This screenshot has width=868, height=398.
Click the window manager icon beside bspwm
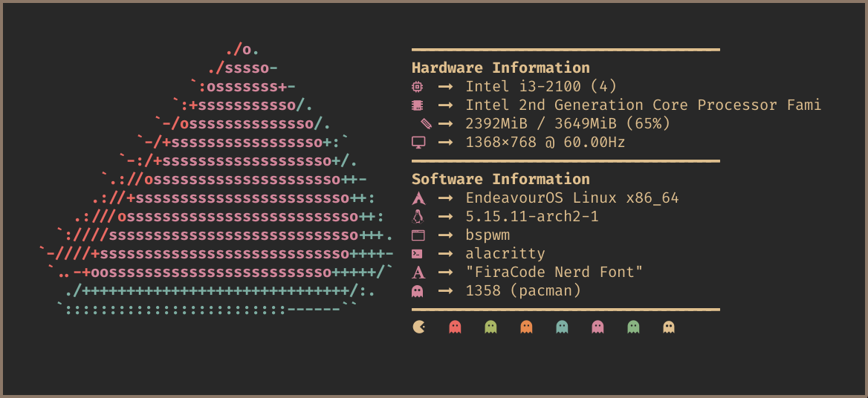(x=418, y=235)
